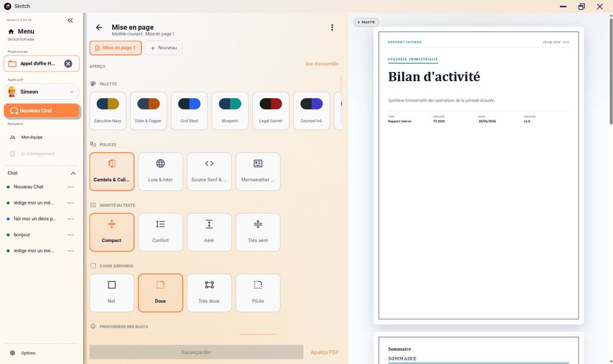Collapse the sidebar with double chevron icon
Image resolution: width=613 pixels, height=364 pixels.
pyautogui.click(x=70, y=20)
